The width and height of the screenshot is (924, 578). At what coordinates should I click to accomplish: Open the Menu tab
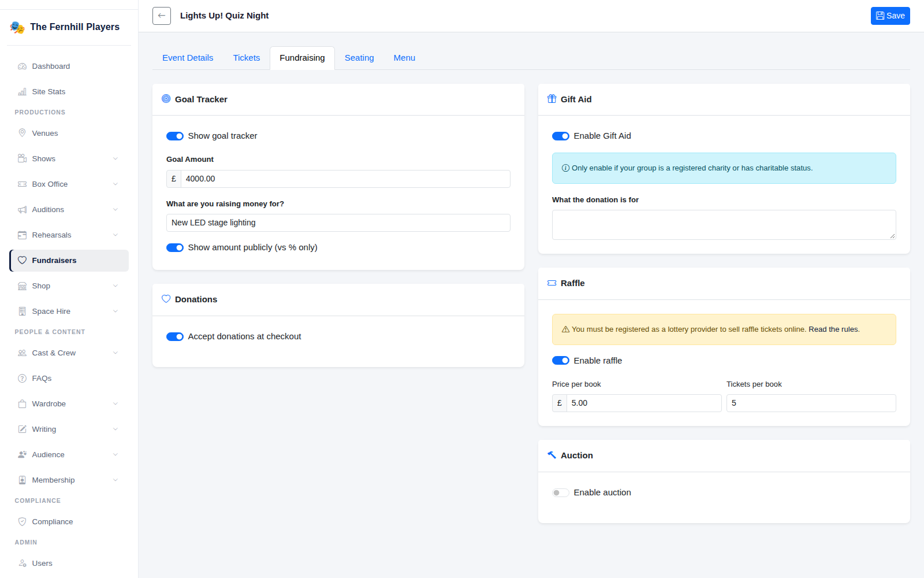pos(404,58)
